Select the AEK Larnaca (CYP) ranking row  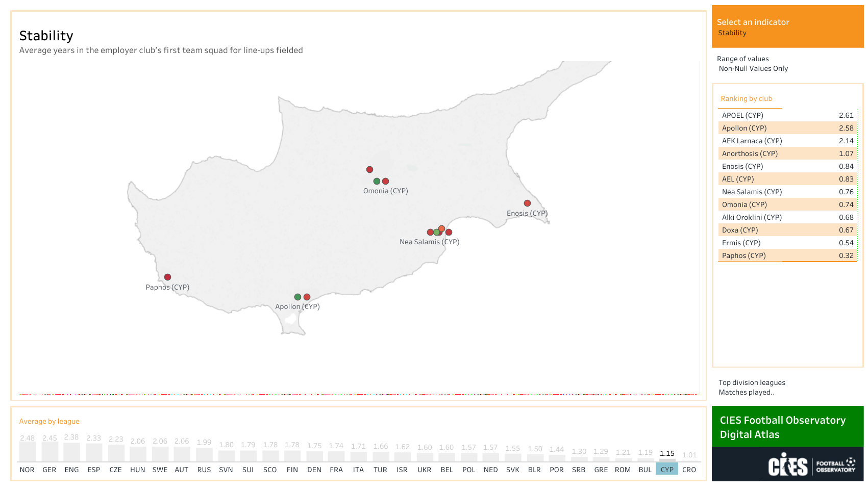[x=787, y=141]
